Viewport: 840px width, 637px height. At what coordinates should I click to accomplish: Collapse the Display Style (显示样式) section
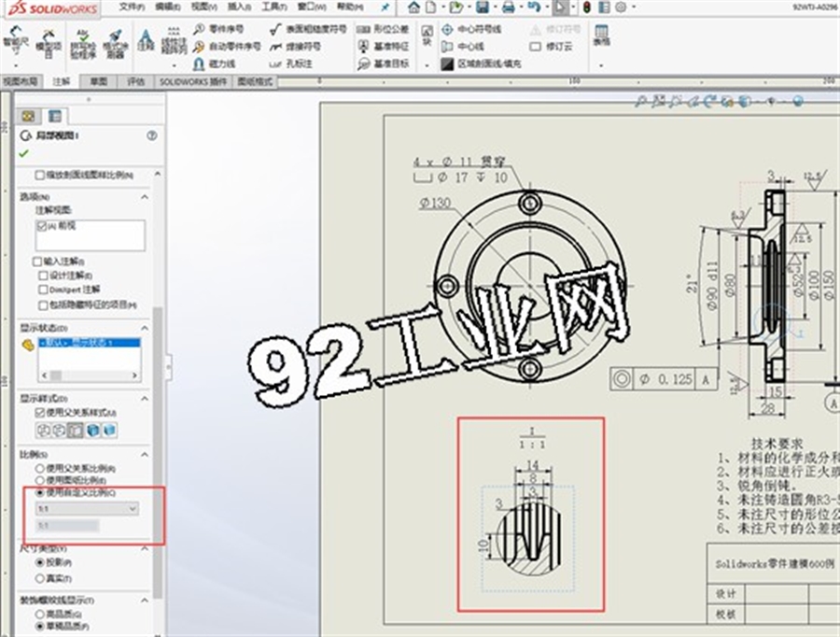145,399
